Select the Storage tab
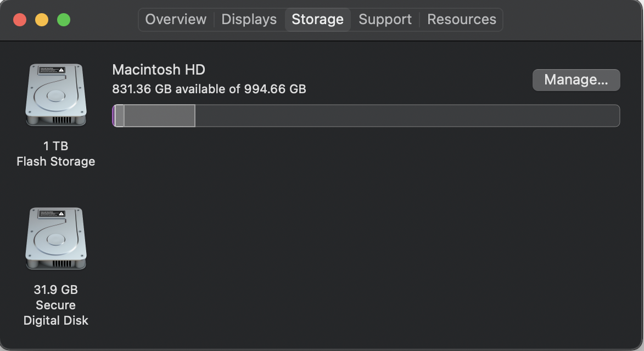The image size is (644, 351). pos(317,19)
